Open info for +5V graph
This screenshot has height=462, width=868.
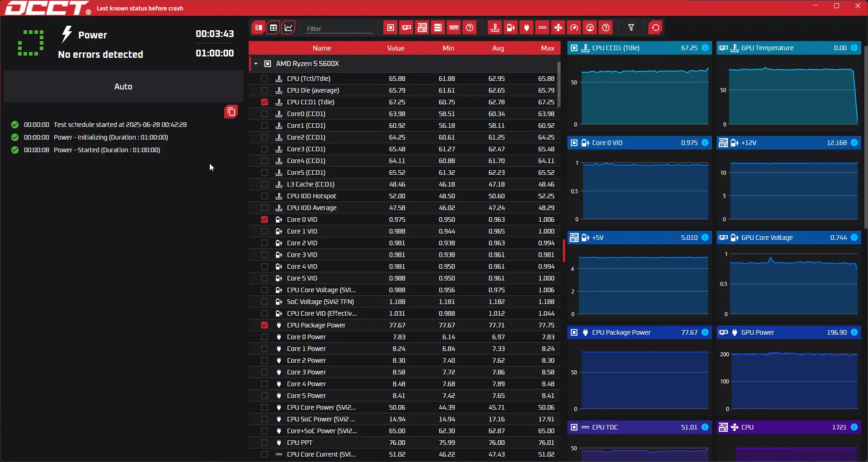705,238
